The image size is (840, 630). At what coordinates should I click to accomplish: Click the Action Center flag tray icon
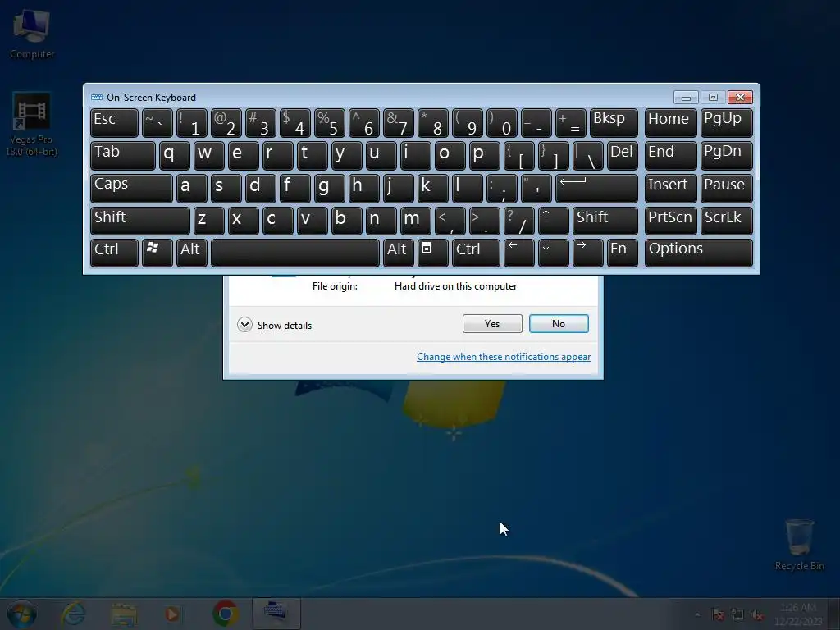pos(719,615)
